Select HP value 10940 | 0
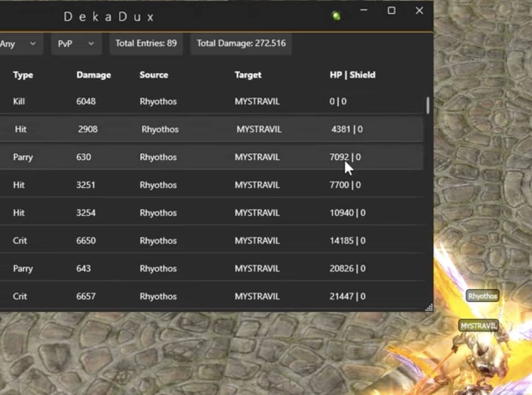Image resolution: width=532 pixels, height=395 pixels. coord(347,213)
